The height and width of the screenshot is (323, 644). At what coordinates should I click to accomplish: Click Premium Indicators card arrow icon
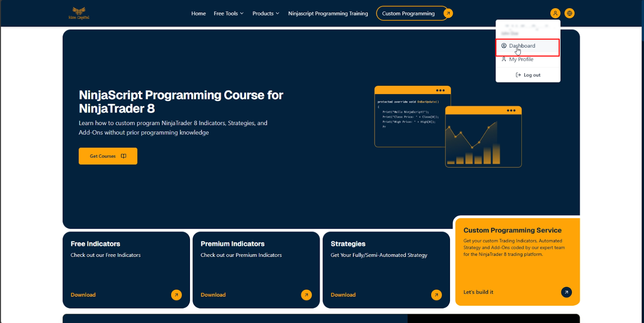[x=306, y=295]
